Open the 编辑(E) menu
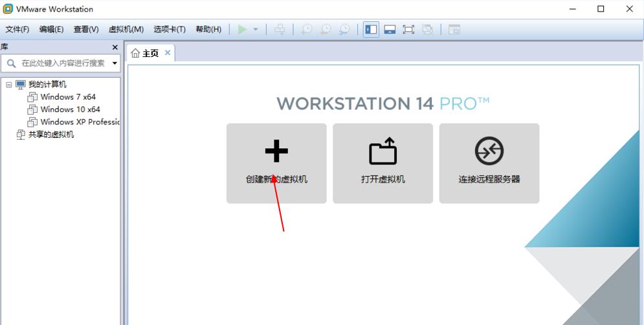This screenshot has height=325, width=644. 51,29
